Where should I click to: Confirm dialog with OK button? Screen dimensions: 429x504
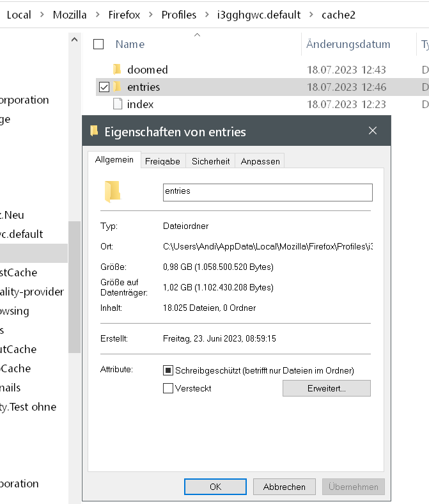pos(215,487)
